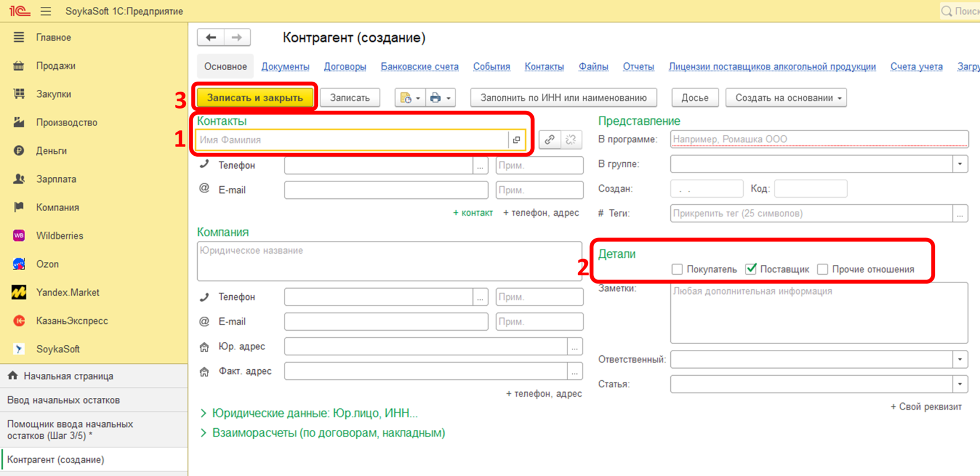Open ellipsis picker for Факт. адрес
The width and height of the screenshot is (980, 476).
coord(575,371)
